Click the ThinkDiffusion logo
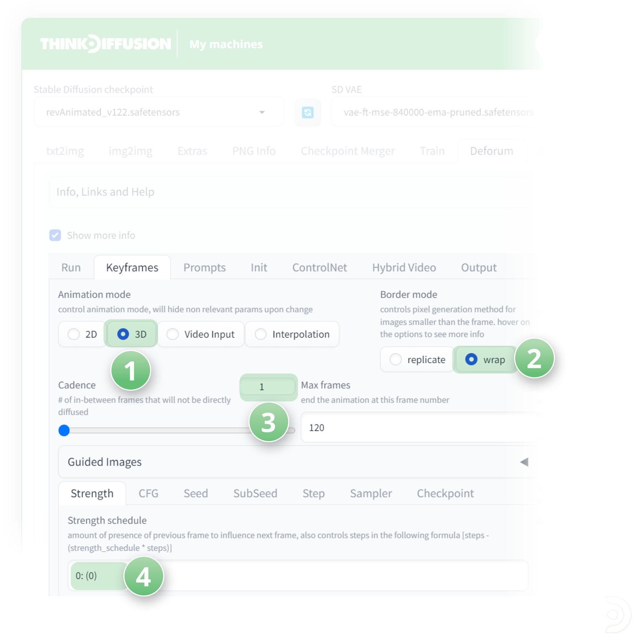Image resolution: width=644 pixels, height=644 pixels. (105, 44)
